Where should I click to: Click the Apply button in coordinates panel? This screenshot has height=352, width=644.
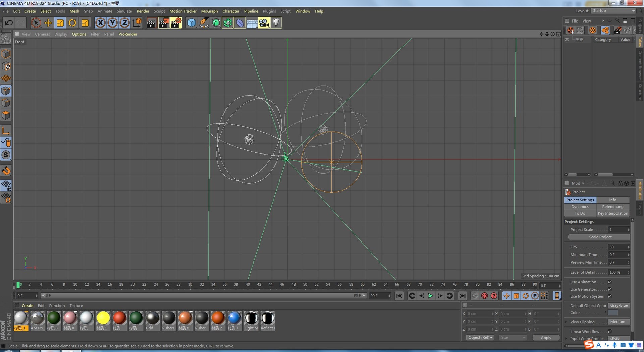(x=546, y=338)
